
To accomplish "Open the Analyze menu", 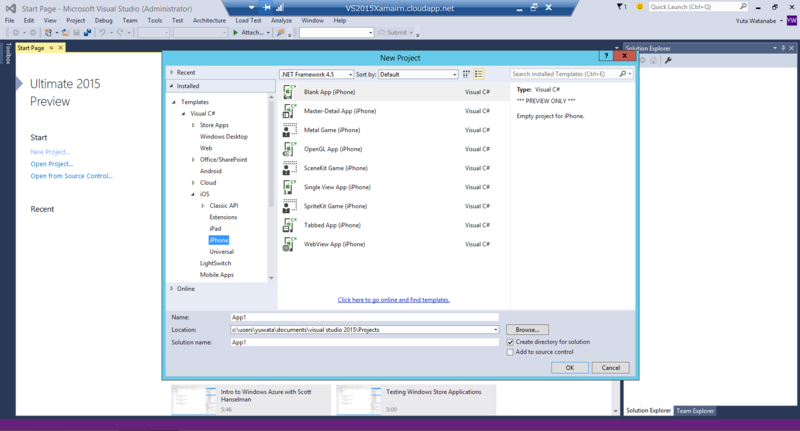I will coord(281,20).
